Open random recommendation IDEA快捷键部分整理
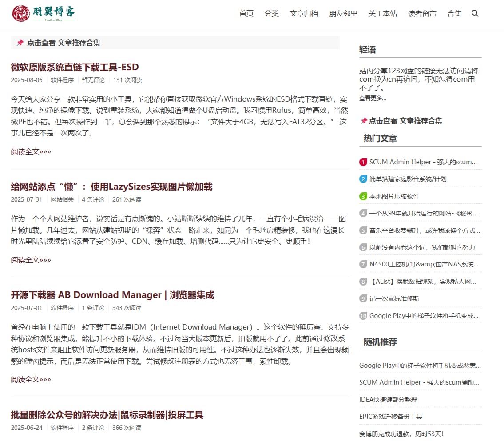504x441 pixels. 388,399
